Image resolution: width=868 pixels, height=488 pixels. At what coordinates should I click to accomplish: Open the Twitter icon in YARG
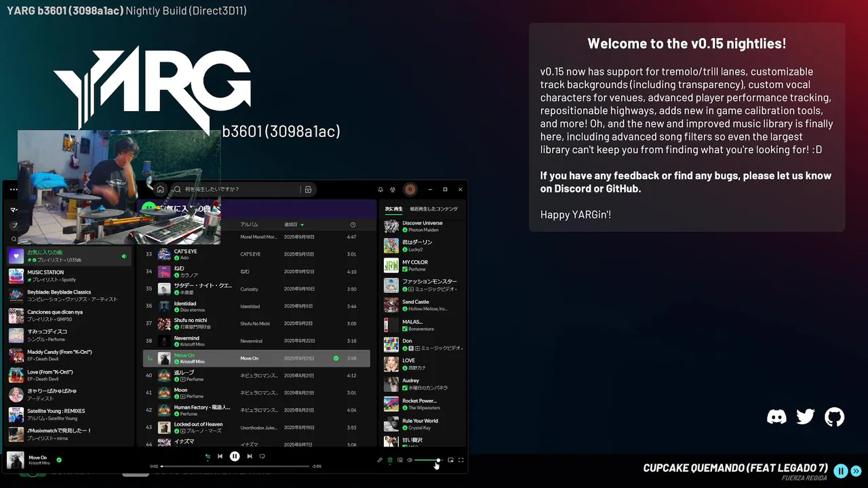[806, 417]
